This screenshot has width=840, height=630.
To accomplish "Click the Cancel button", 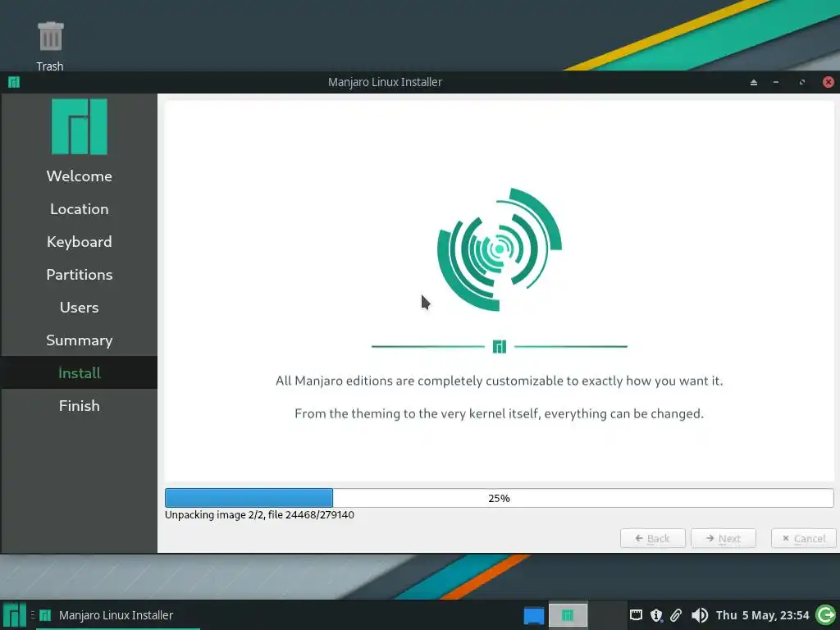I will coord(804,538).
